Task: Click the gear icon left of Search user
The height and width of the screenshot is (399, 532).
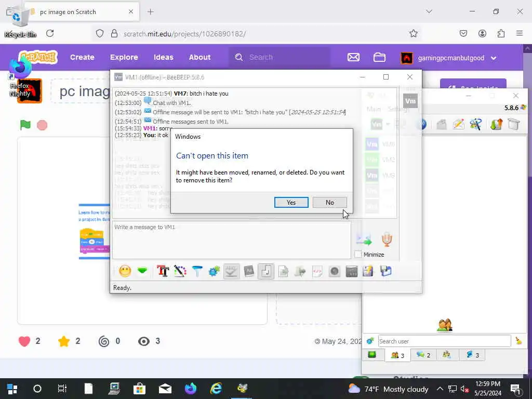Action: pyautogui.click(x=370, y=341)
